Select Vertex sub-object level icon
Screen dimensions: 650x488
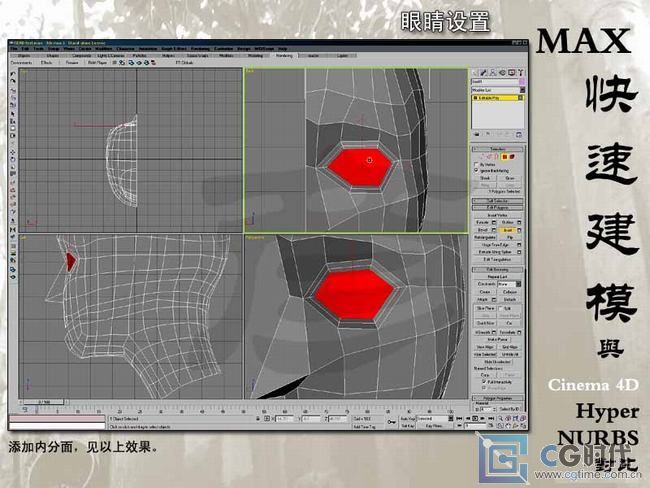pos(483,156)
